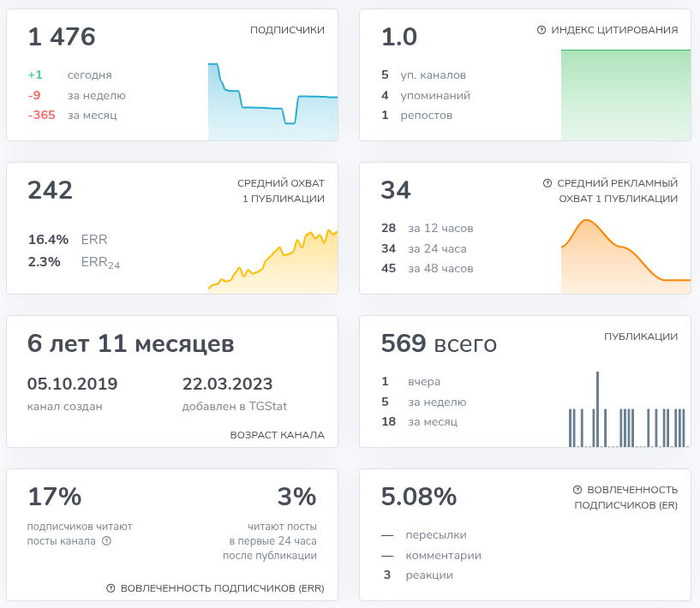Select the 'ВОЗРАСТ КАНАЛА' caption
Viewport: 700px width, 608px height.
pyautogui.click(x=278, y=435)
